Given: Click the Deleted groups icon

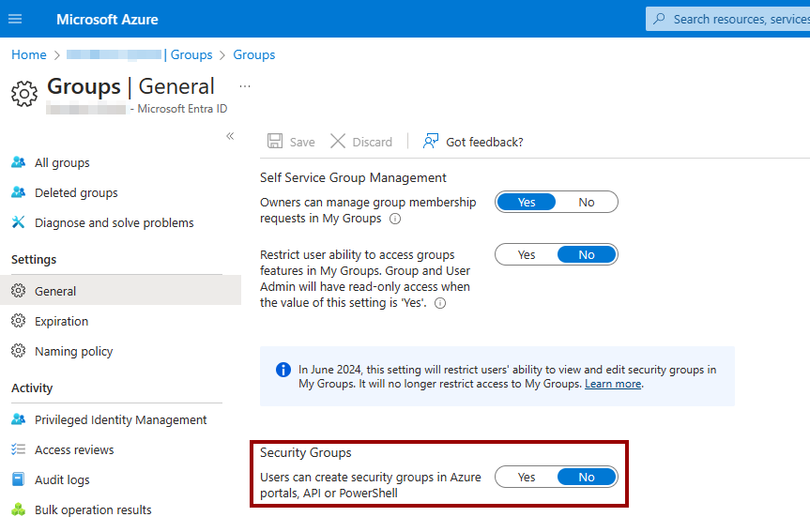Looking at the screenshot, I should [18, 192].
